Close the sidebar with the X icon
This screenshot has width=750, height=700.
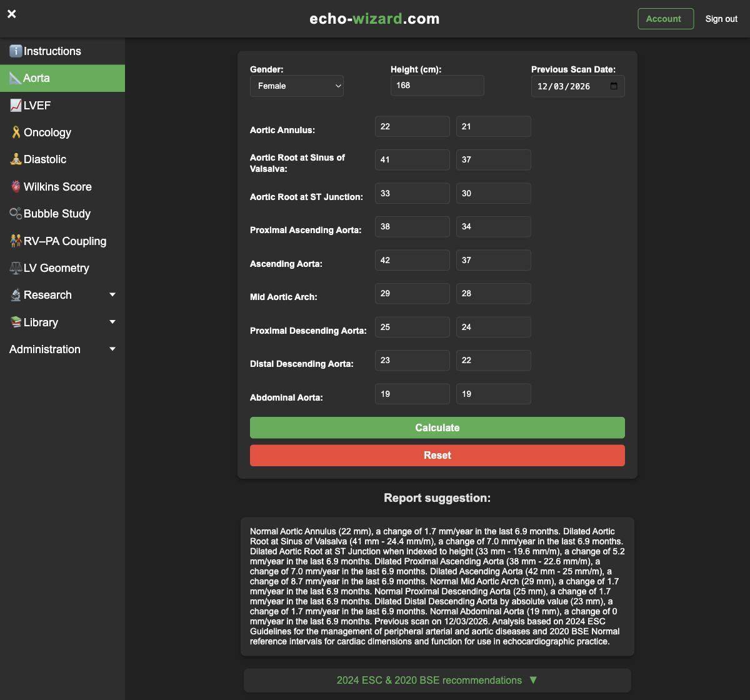coord(12,14)
